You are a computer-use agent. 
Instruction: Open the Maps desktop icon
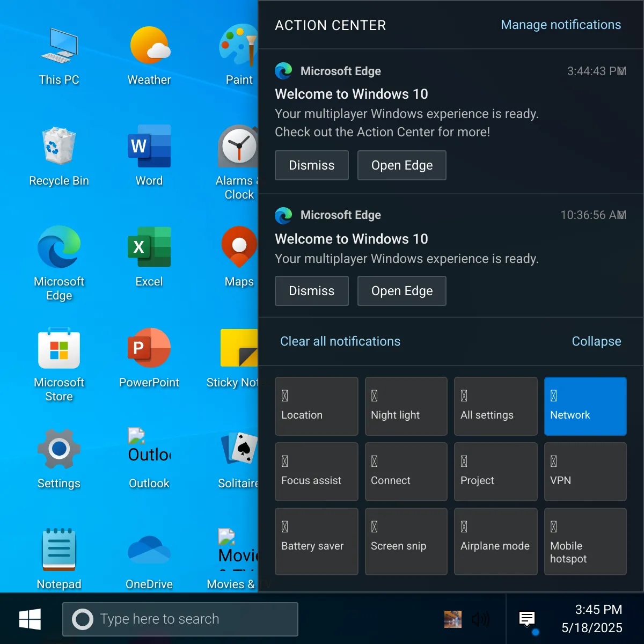[239, 258]
